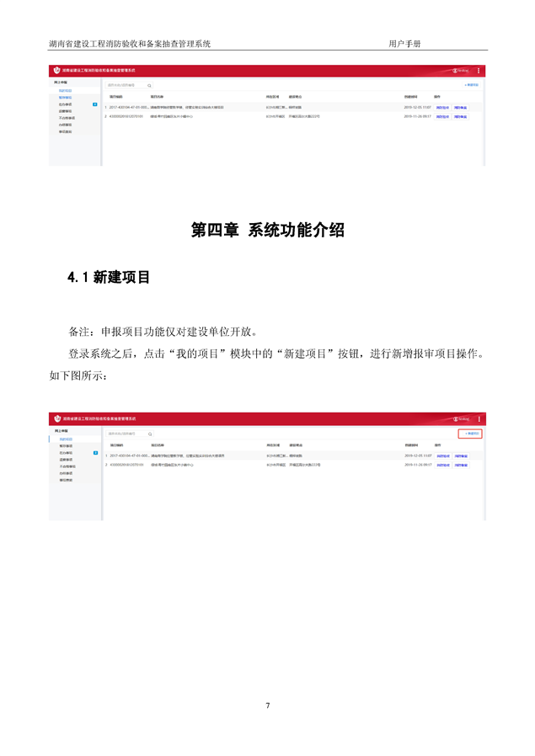Viewport: 535px width, 756px height.
Task: Click the 新建项目 button in the upper screenshot
Action: (471, 85)
